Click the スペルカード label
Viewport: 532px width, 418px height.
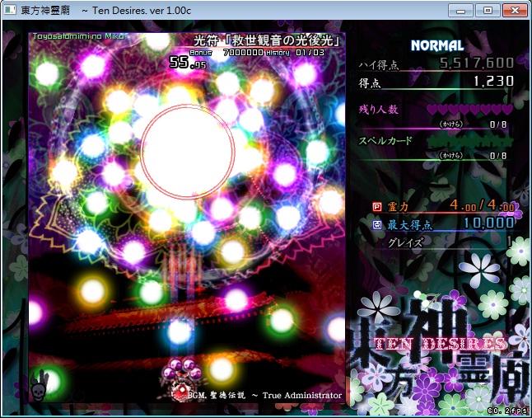[385, 140]
